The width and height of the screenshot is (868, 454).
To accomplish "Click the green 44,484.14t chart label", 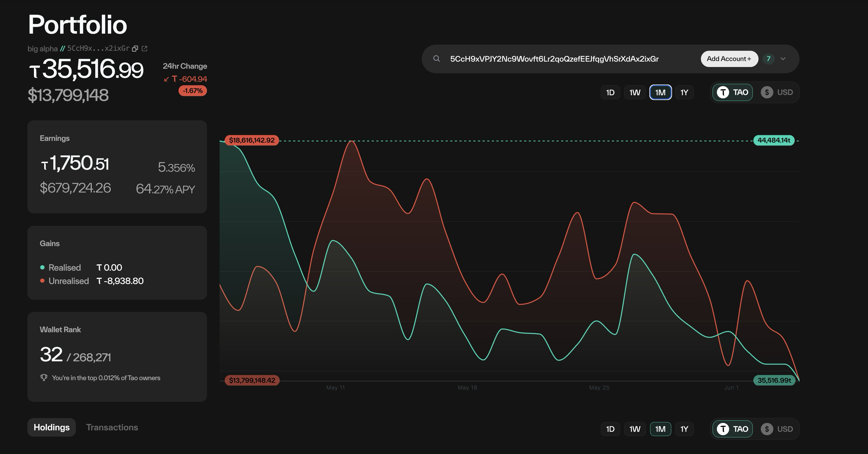I will pyautogui.click(x=774, y=140).
